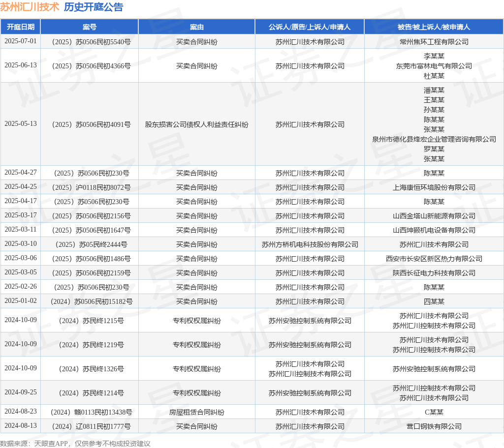This screenshot has width=504, height=448.
Task: Click the '苏州汇川技术' title text
Action: (30, 7)
